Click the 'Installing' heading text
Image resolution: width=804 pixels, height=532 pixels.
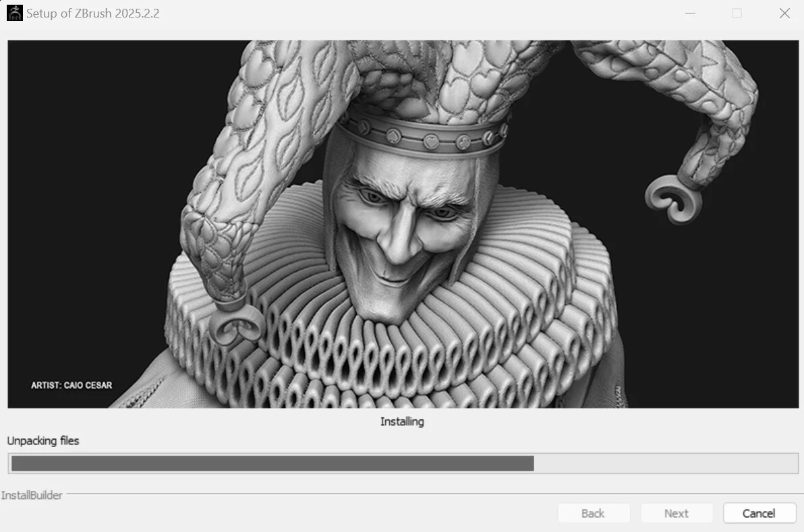tap(402, 421)
